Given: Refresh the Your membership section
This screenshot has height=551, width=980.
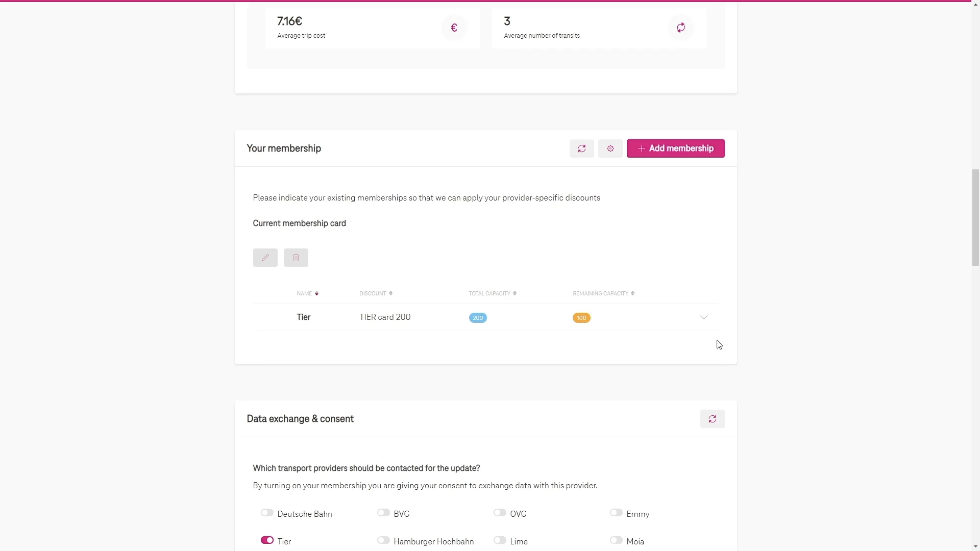Looking at the screenshot, I should point(581,148).
